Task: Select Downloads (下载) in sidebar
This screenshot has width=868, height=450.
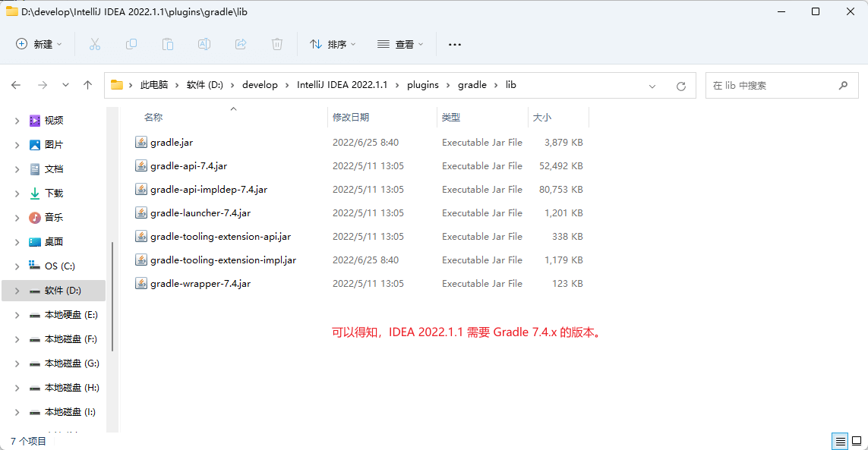Action: (x=54, y=194)
